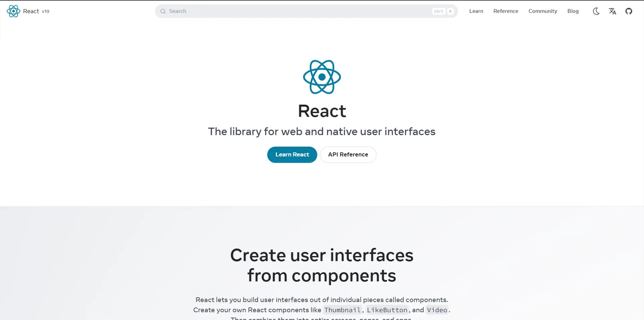Open the Learn nav link

click(x=476, y=11)
